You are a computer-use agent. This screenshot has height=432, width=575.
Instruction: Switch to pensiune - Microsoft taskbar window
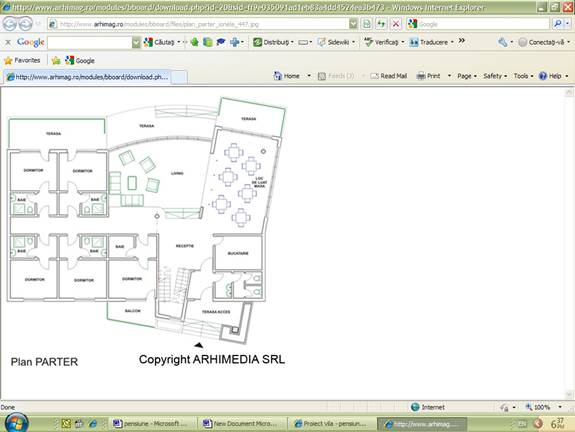pos(151,424)
